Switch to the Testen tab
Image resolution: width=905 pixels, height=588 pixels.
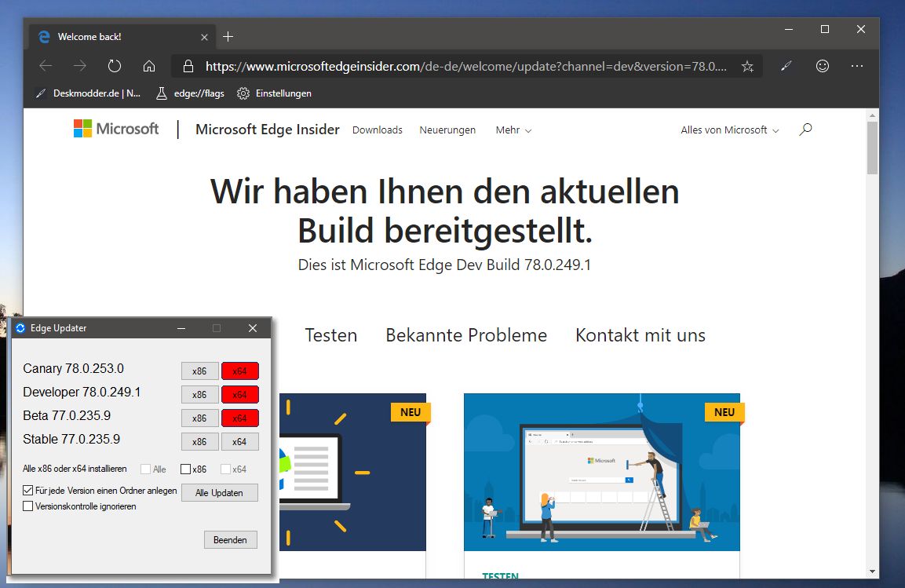[x=330, y=335]
